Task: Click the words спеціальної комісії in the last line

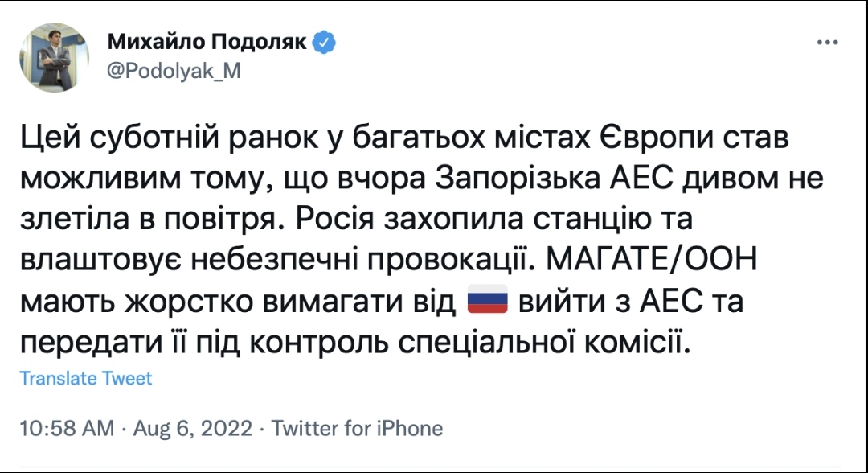Action: [544, 343]
